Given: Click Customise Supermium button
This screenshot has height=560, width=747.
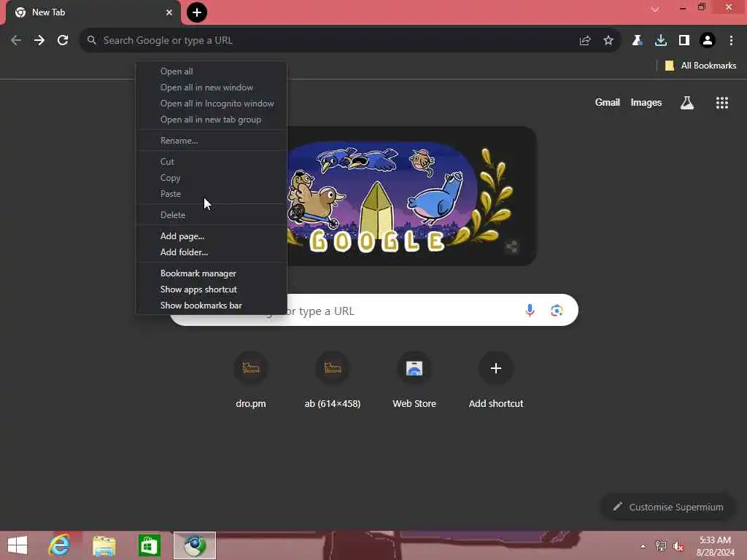Looking at the screenshot, I should click(668, 507).
